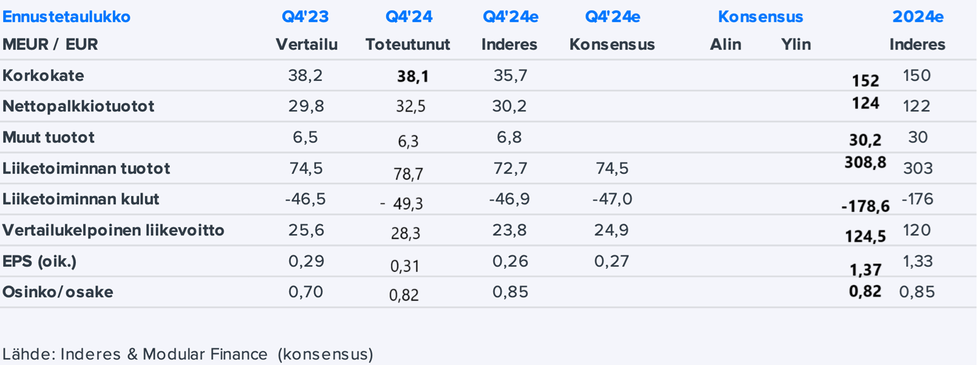The height and width of the screenshot is (365, 980).
Task: Click the Osinko/osake row label
Action: coord(58,292)
